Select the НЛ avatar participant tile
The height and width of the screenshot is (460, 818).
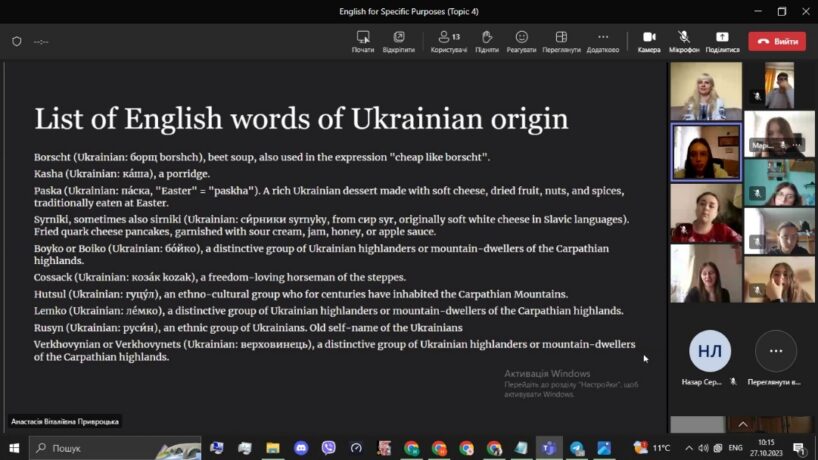(710, 352)
